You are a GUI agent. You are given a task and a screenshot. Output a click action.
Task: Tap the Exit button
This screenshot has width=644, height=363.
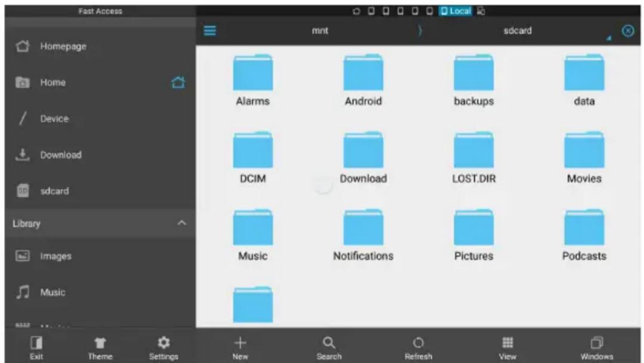point(36,348)
